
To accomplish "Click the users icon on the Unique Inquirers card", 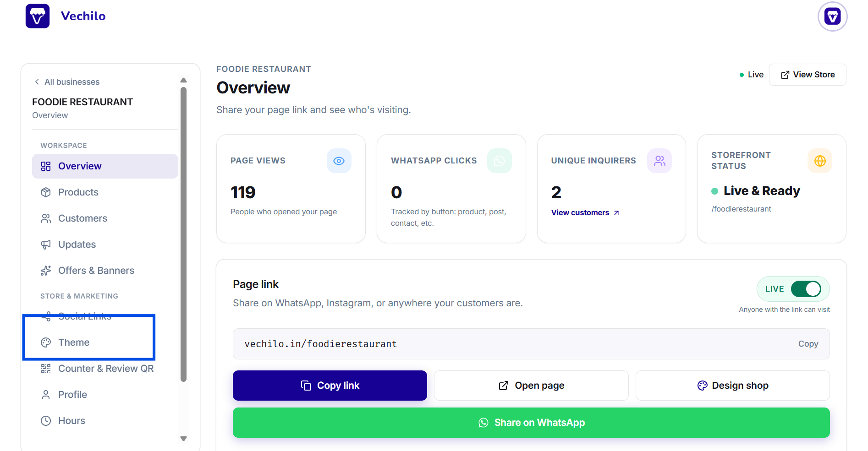I will (659, 161).
